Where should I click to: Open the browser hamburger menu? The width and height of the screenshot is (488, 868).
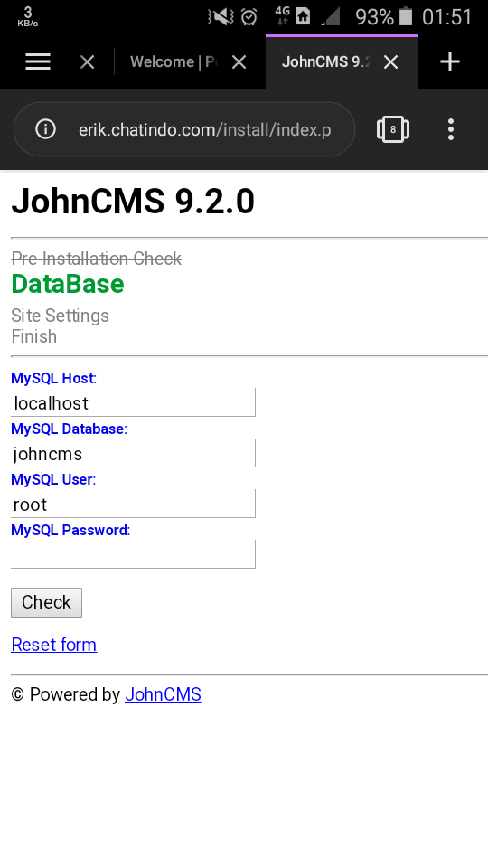coord(38,61)
